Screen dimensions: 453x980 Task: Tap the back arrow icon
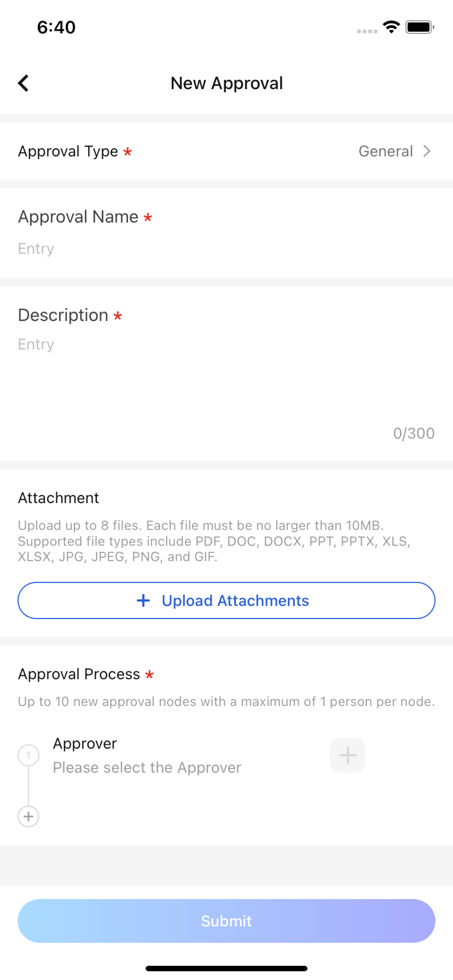click(x=23, y=83)
